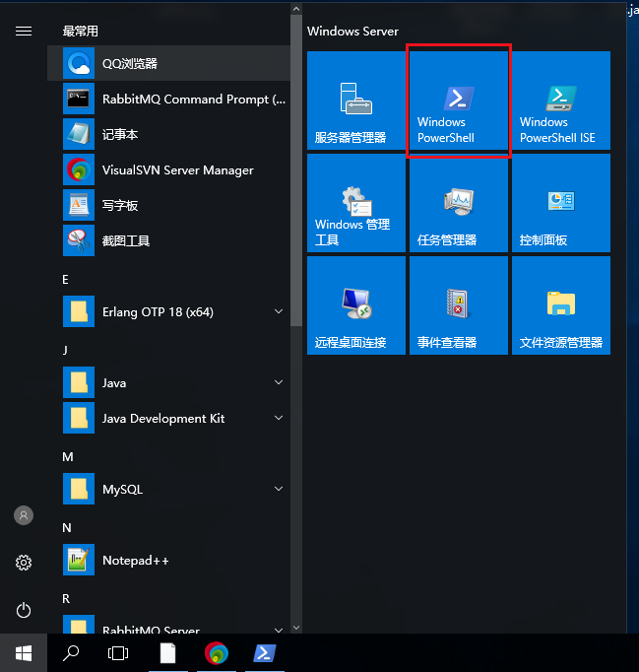Open Notepad++ from app list
639x672 pixels.
[x=168, y=560]
